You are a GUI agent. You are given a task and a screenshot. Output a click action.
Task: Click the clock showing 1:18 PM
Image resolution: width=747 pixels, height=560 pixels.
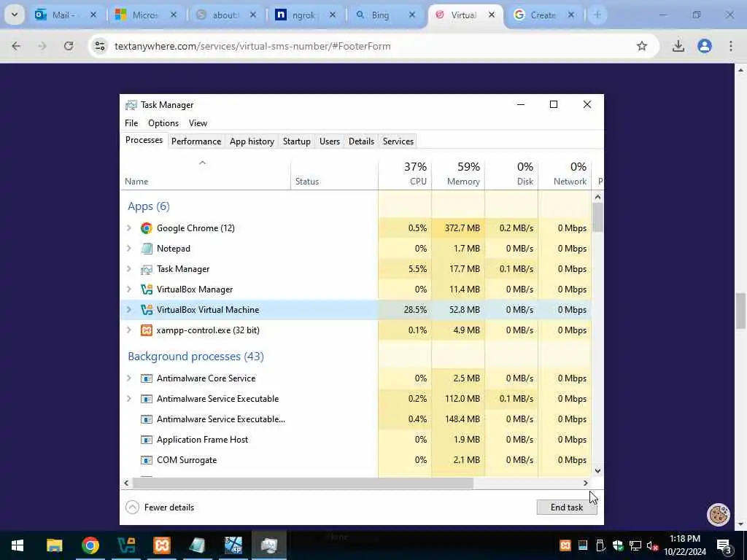pos(684,539)
